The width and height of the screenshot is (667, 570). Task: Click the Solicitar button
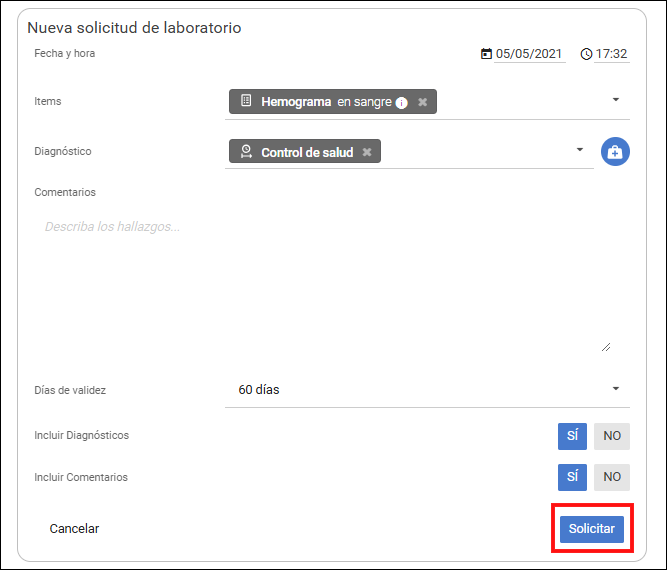pos(592,529)
